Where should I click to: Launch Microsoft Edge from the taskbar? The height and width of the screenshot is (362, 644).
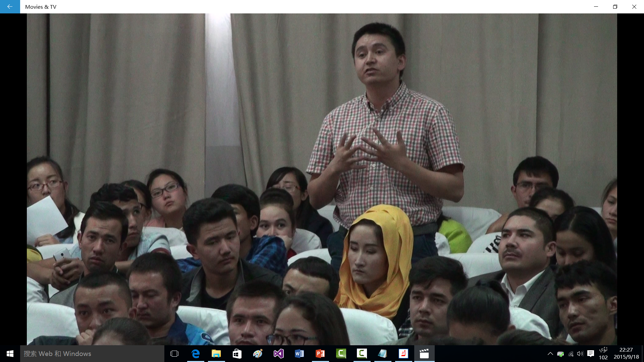pos(196,354)
